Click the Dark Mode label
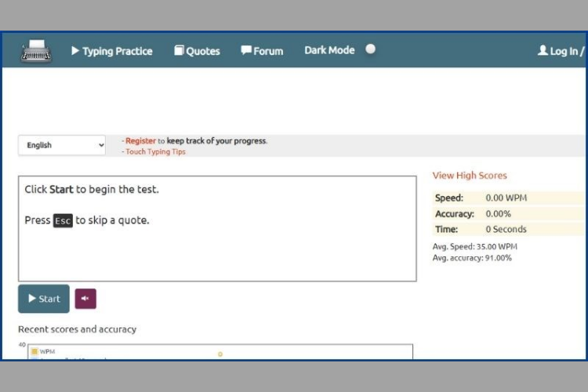Screen dimensions: 588x392 [329, 50]
